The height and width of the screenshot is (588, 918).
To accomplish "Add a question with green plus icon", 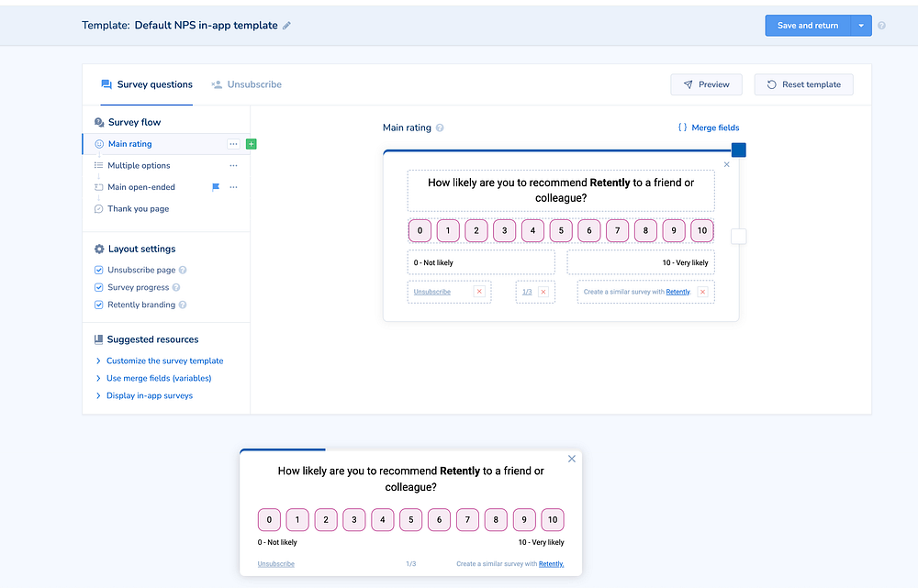I will coord(252,144).
